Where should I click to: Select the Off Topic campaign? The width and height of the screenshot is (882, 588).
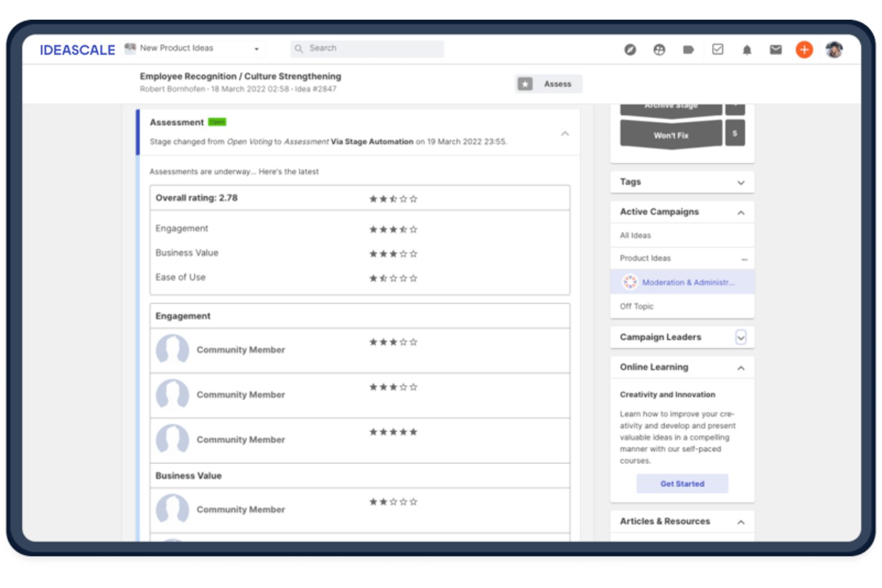[636, 306]
